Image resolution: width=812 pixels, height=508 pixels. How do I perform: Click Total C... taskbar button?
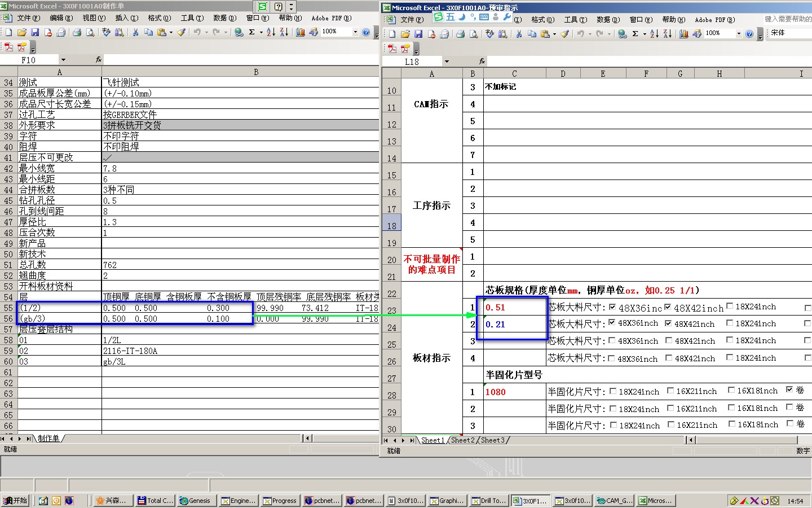coord(155,501)
